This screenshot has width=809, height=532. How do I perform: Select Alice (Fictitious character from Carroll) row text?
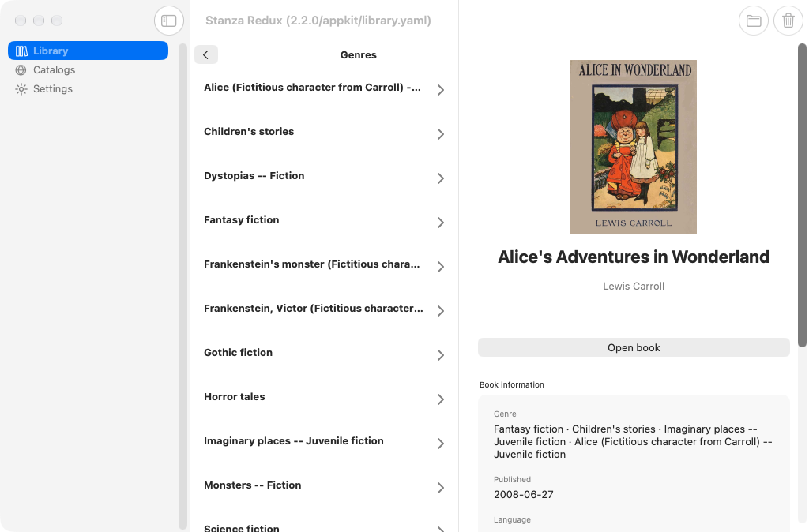click(312, 87)
